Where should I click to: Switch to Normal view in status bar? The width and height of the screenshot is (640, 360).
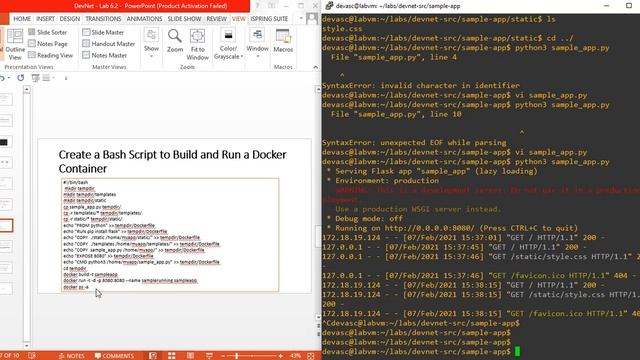[153, 356]
